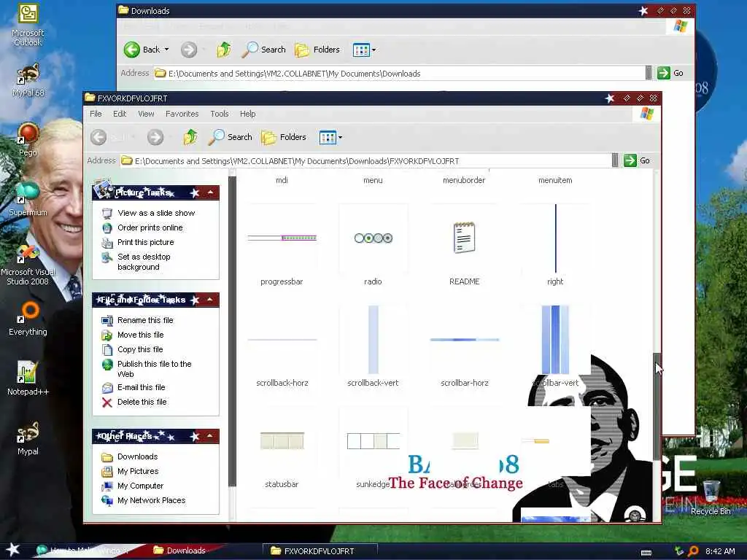Open Supermium desktop icon
747x560 pixels.
(x=28, y=199)
